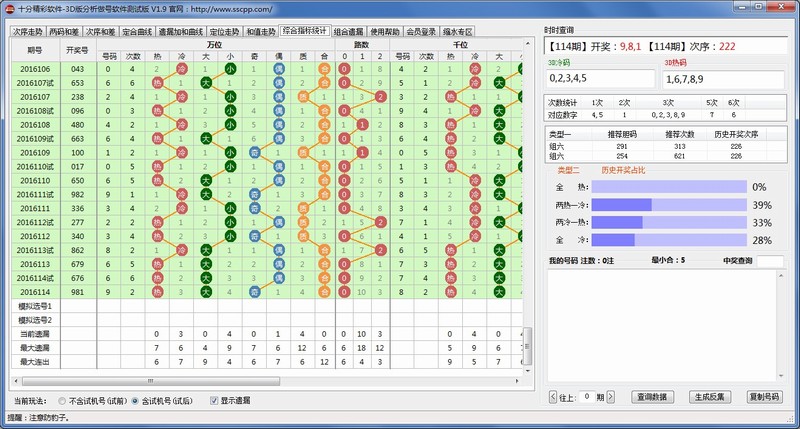Viewport: 800px width, 429px height.
Task: Close the lottery analysis window
Action: pyautogui.click(x=785, y=8)
